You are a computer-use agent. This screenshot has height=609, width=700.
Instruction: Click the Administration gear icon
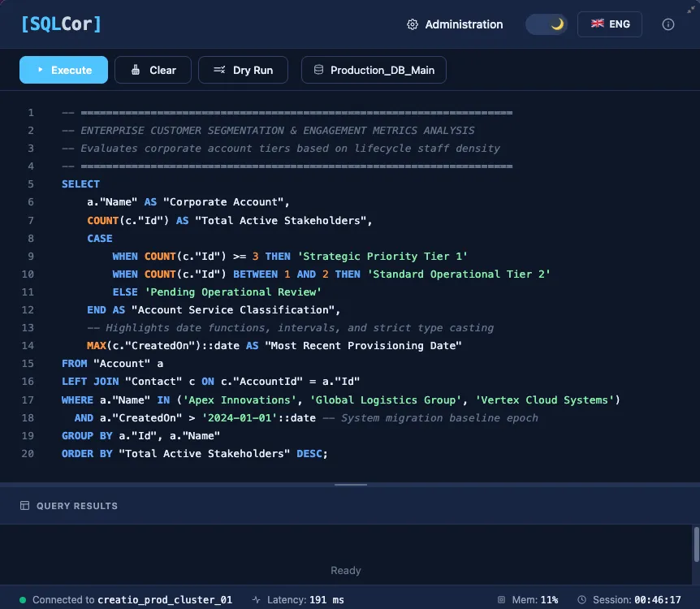click(x=412, y=24)
